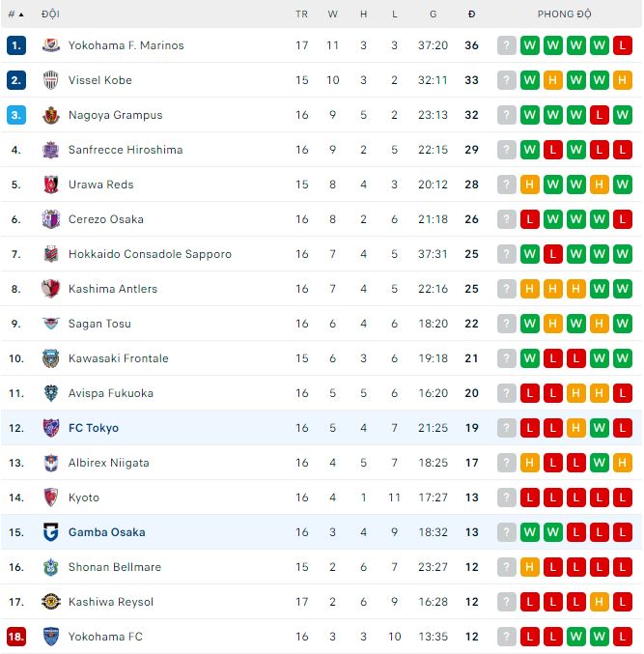The image size is (644, 654).
Task: Sort standings by the Đ points header
Action: point(471,14)
